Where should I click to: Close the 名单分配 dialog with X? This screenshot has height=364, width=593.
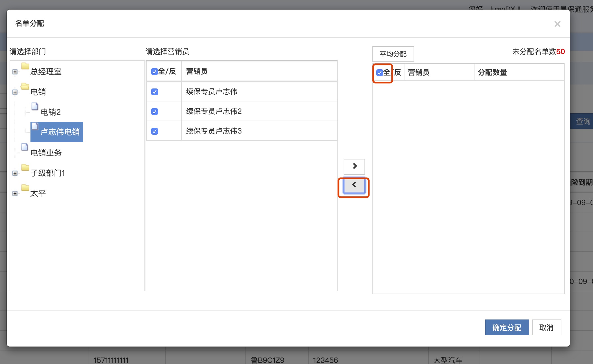click(557, 24)
